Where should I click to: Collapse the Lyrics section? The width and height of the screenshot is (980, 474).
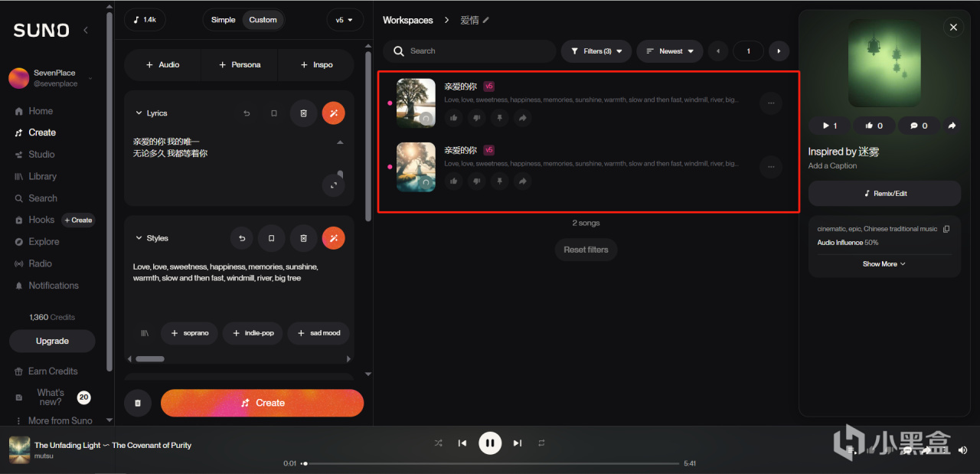point(139,113)
